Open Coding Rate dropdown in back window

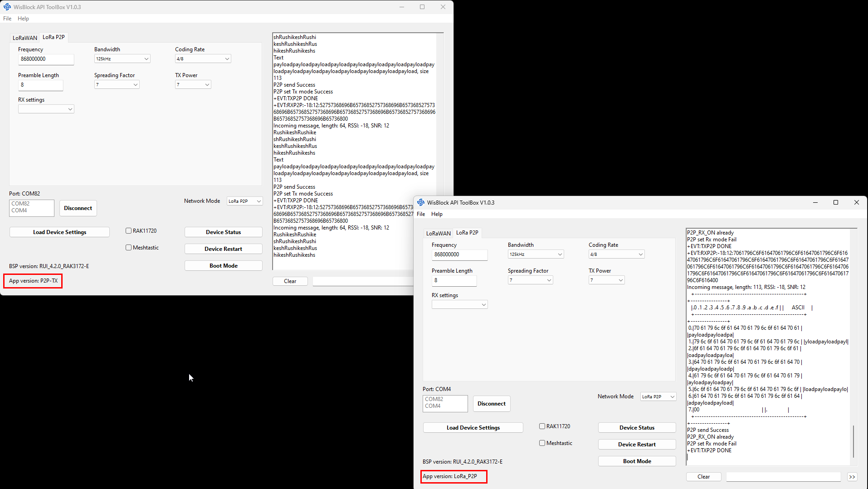coord(203,59)
